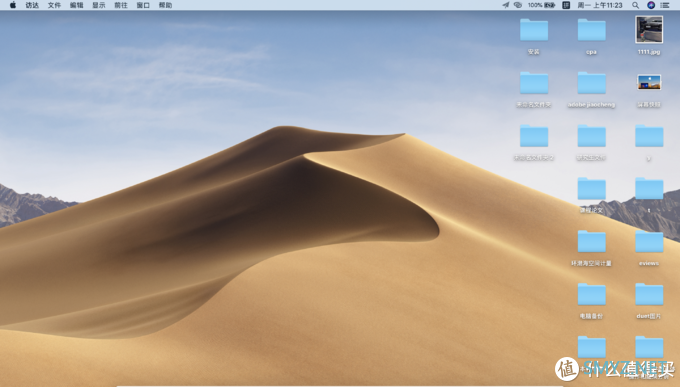
Task: Activate the Siri icon
Action: tap(651, 5)
